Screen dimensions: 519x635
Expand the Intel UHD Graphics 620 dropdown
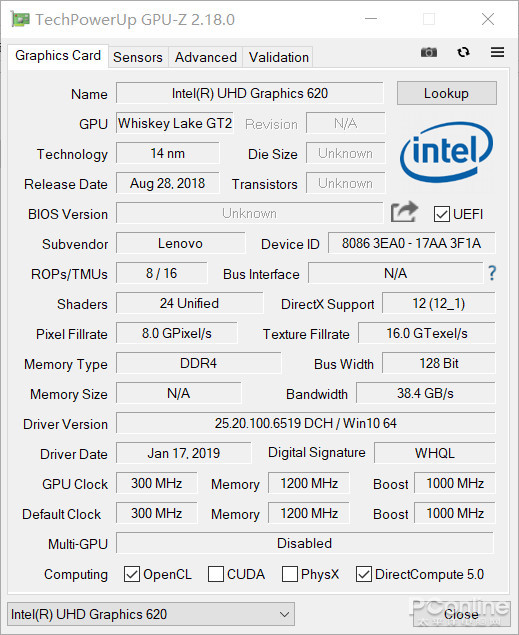[x=151, y=614]
